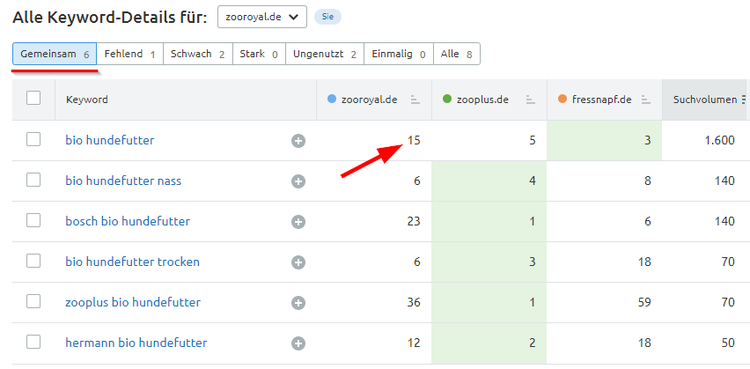
Task: Open the 'bio hundefutter trocken' keyword link
Action: 132,262
